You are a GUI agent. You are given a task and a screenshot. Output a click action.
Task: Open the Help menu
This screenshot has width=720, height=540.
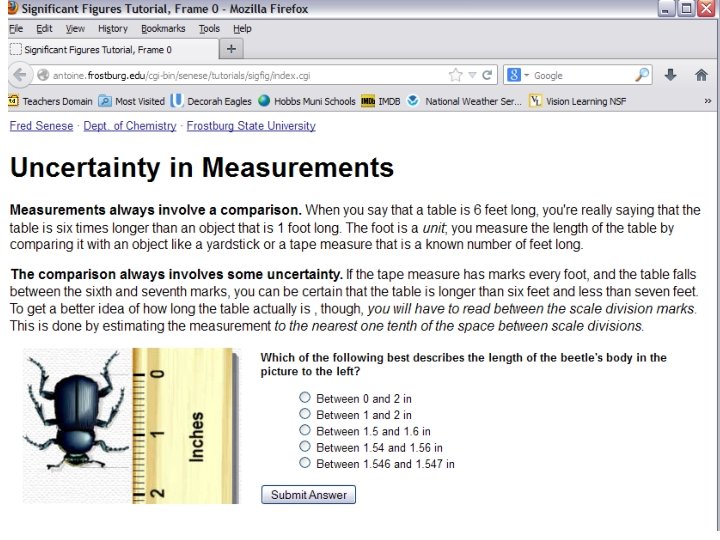click(x=242, y=28)
